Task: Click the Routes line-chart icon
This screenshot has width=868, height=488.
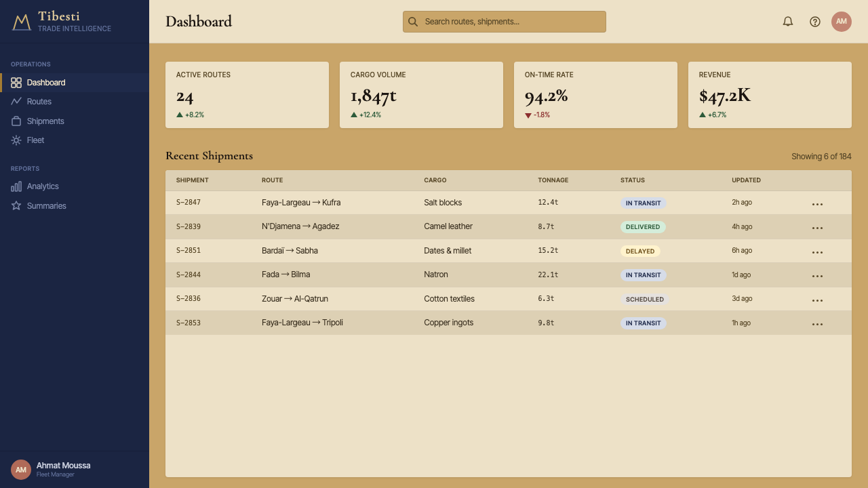Action: [x=16, y=102]
